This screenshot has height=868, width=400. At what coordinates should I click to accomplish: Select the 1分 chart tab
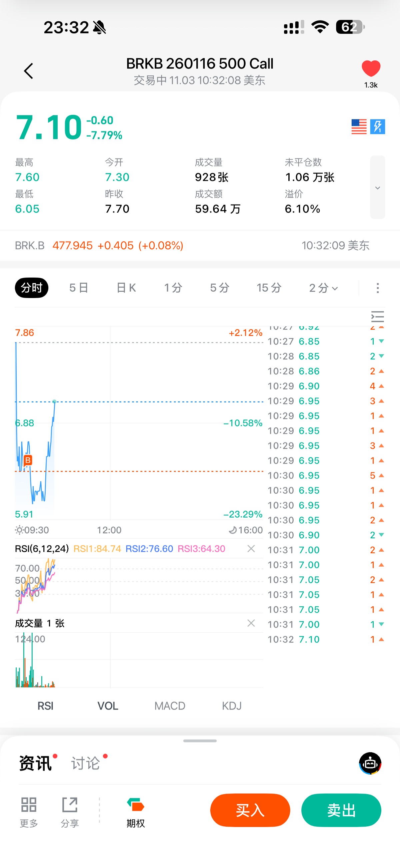(x=173, y=288)
